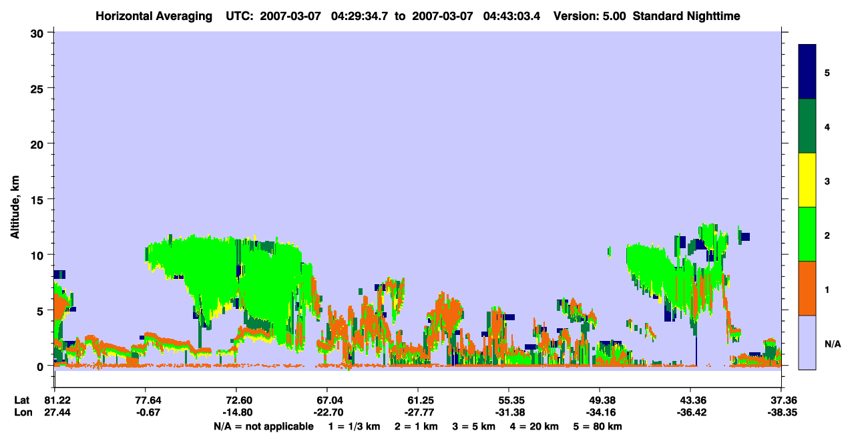The width and height of the screenshot is (868, 445).
Task: Click the start time '04:29:34.7' in title
Action: click(x=359, y=15)
